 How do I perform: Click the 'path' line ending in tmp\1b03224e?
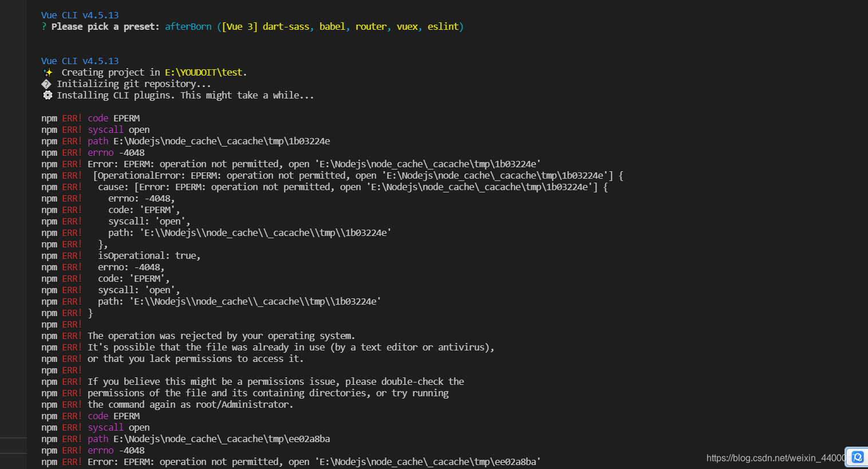[x=186, y=141]
